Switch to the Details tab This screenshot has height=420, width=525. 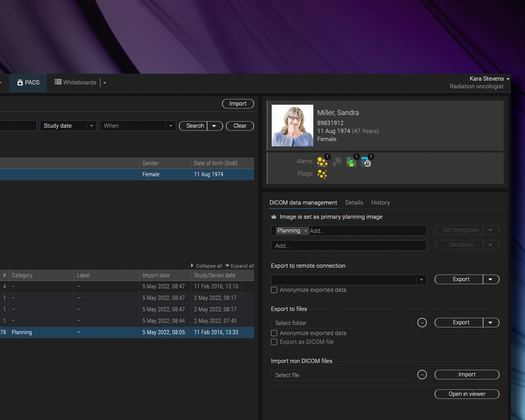pos(354,203)
